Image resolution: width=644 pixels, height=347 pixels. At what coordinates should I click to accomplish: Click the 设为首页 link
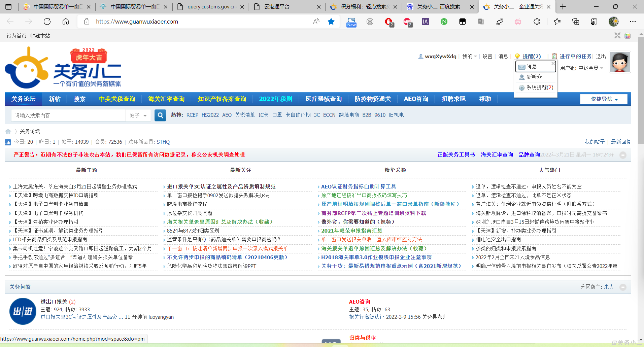click(x=16, y=36)
